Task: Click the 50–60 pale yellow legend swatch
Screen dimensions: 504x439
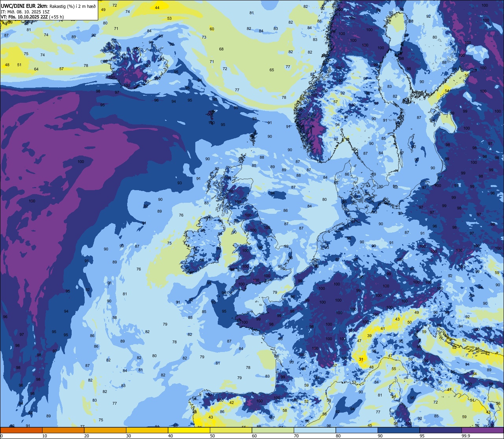Action: point(231,430)
